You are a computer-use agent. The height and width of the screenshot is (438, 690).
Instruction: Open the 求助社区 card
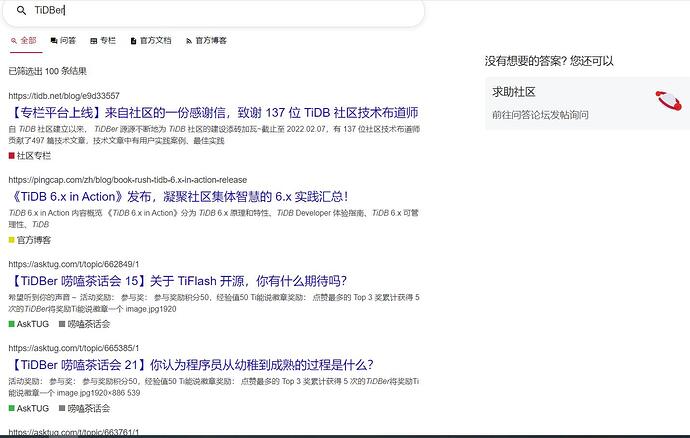click(587, 103)
